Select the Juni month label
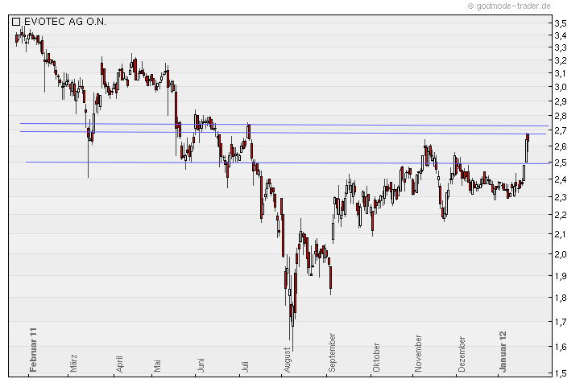The width and height of the screenshot is (588, 387). click(201, 365)
